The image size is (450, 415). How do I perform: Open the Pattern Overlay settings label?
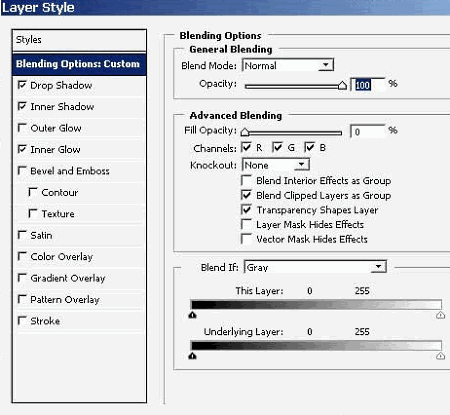point(65,300)
